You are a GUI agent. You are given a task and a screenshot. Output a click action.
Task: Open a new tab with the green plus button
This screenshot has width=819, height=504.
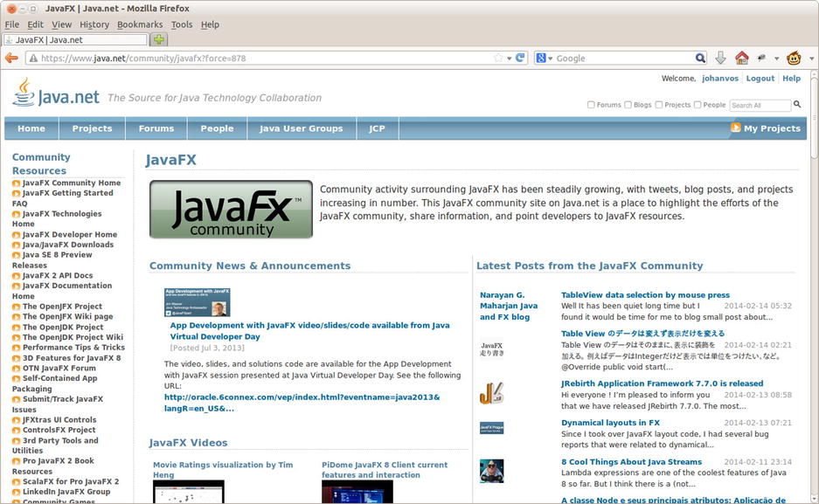[159, 39]
